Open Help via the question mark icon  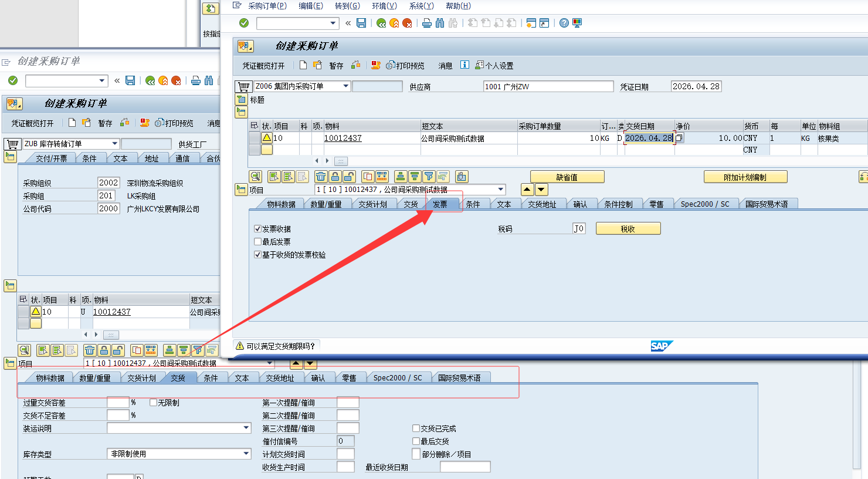click(x=564, y=23)
